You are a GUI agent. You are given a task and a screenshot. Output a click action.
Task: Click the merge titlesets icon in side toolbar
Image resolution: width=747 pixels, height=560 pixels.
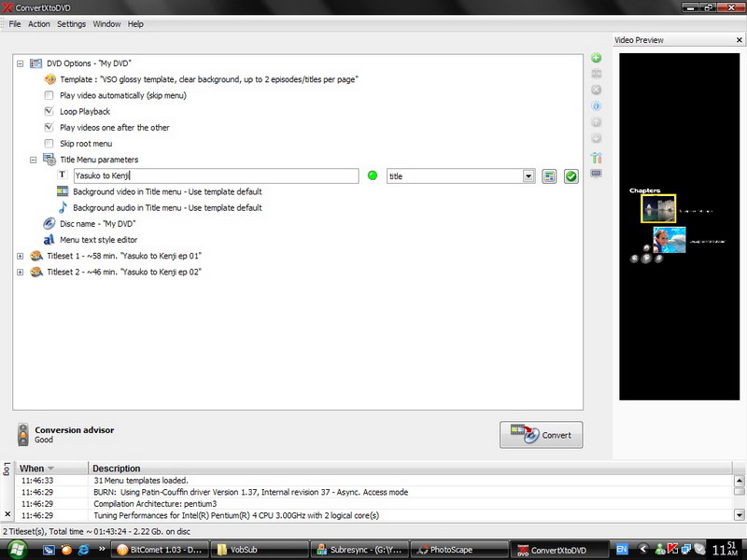tap(596, 74)
